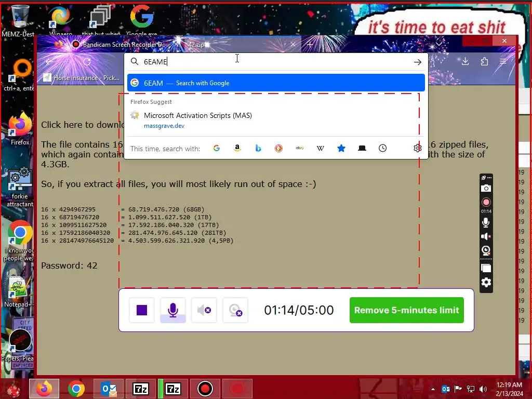Click the window selection icon in side panel
532x399 pixels.
[486, 268]
